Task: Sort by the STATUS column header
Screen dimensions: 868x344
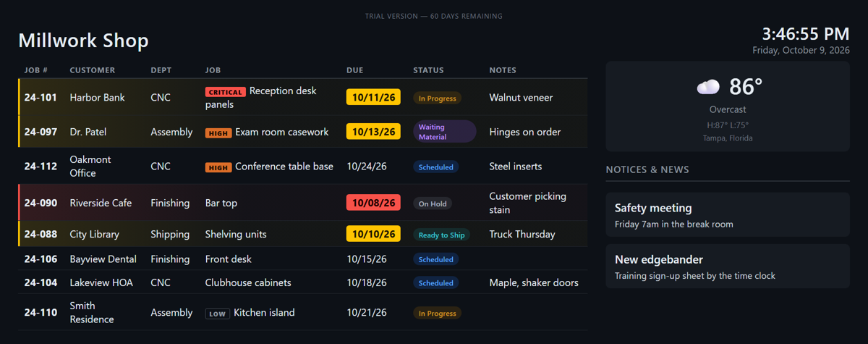Action: 428,70
